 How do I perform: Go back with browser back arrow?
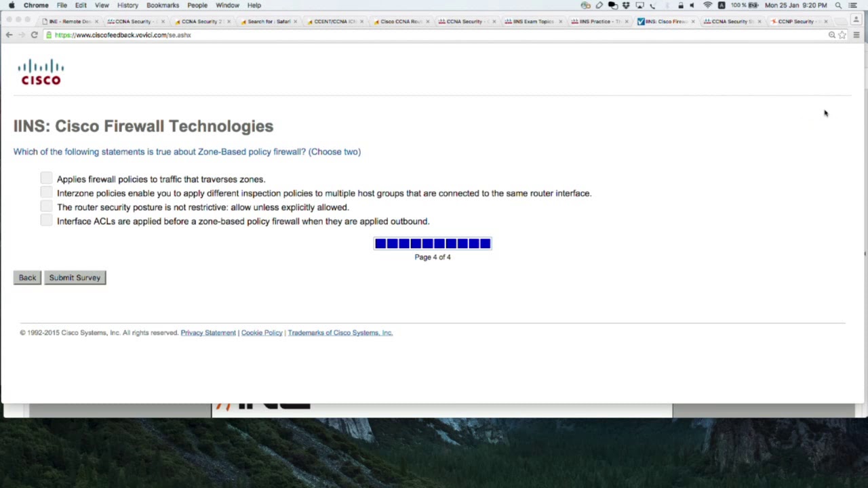pyautogui.click(x=9, y=35)
